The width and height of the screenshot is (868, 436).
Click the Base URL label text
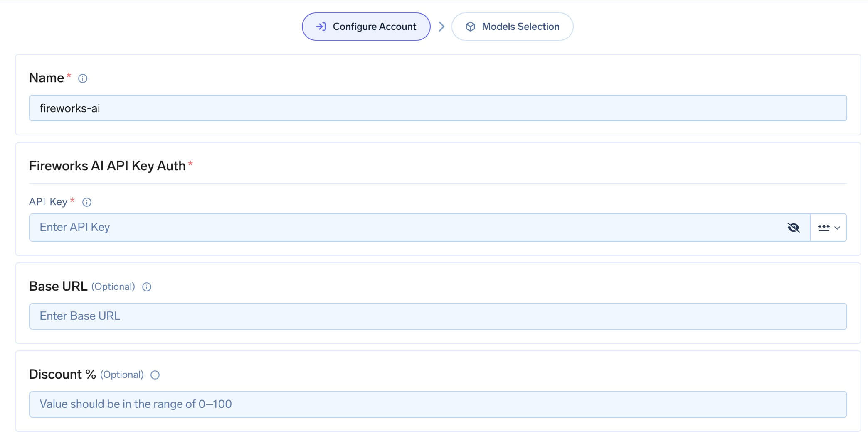tap(58, 286)
